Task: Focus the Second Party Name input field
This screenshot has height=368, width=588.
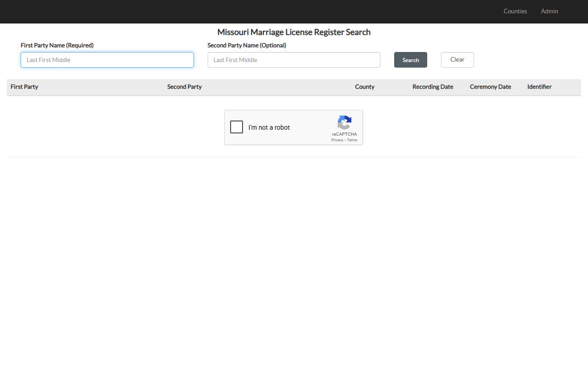Action: click(x=294, y=60)
